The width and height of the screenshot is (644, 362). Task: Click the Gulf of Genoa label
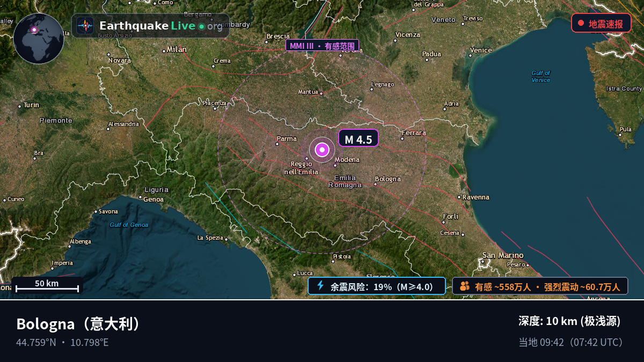129,225
